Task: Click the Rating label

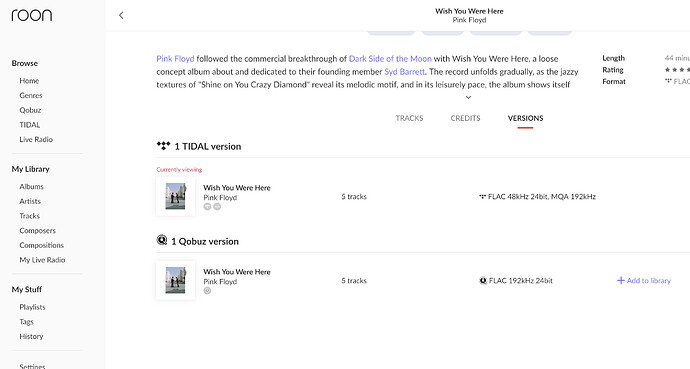Action: point(613,69)
